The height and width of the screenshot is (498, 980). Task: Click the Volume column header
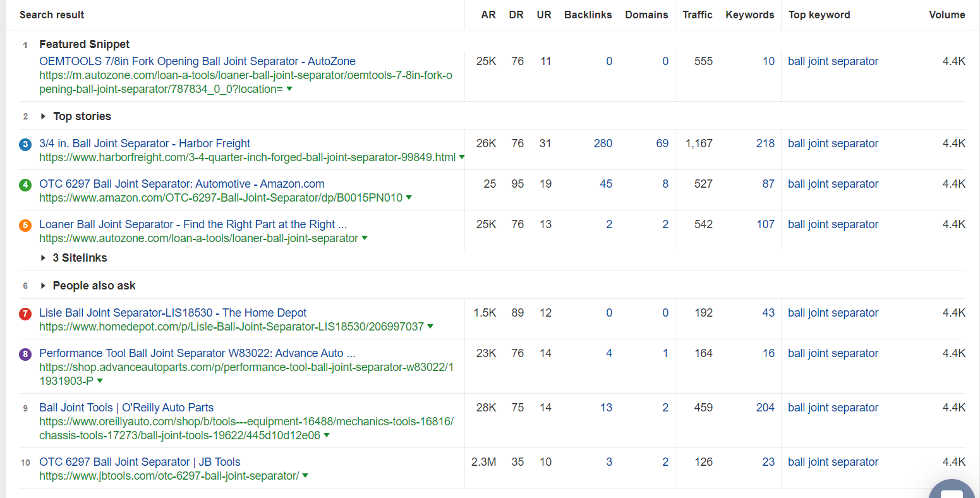coord(947,15)
